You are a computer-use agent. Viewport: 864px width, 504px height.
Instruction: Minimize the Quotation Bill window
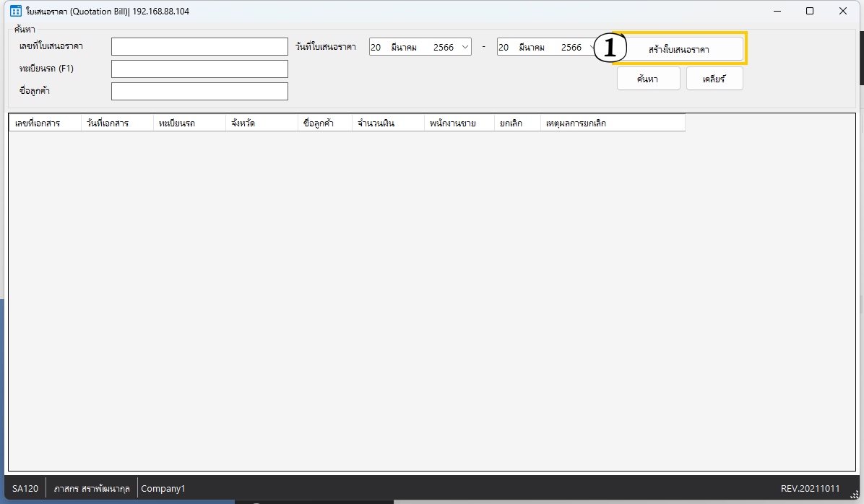tap(777, 12)
